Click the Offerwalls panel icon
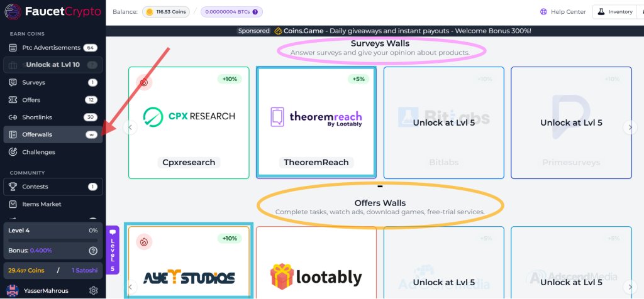 pyautogui.click(x=13, y=134)
